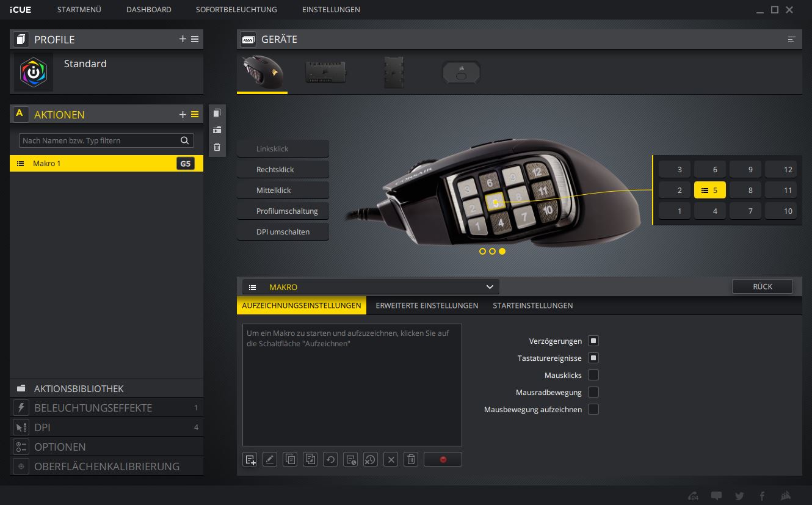
Task: Expand the Beleuchtungseffekte section
Action: pos(106,408)
